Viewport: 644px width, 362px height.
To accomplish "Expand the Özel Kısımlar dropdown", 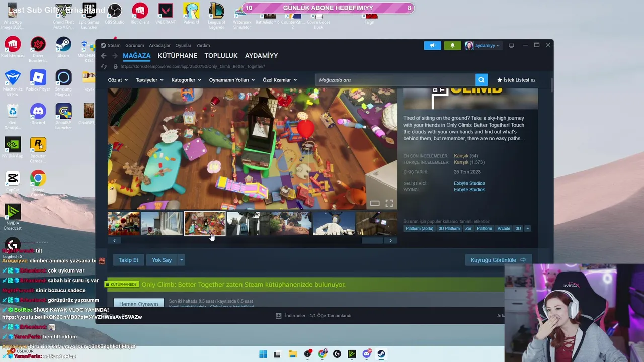I will click(x=280, y=80).
